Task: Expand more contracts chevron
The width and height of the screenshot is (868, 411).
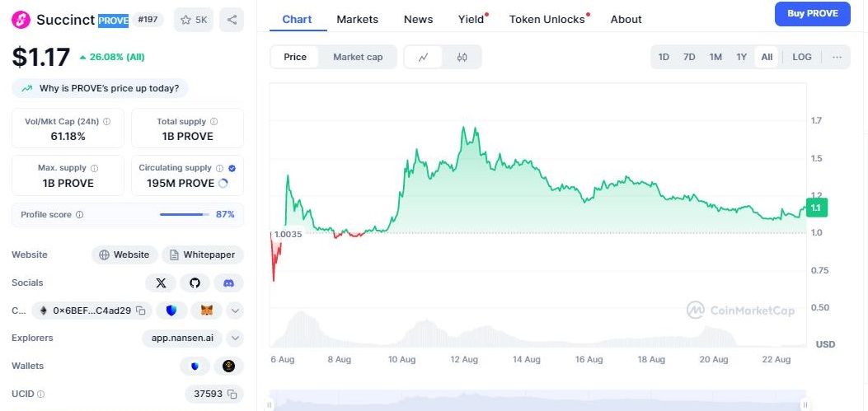Action: tap(235, 311)
